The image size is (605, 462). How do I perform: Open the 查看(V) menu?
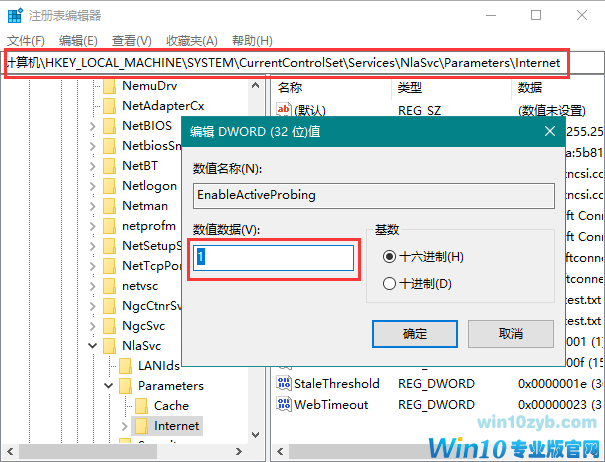(x=132, y=41)
